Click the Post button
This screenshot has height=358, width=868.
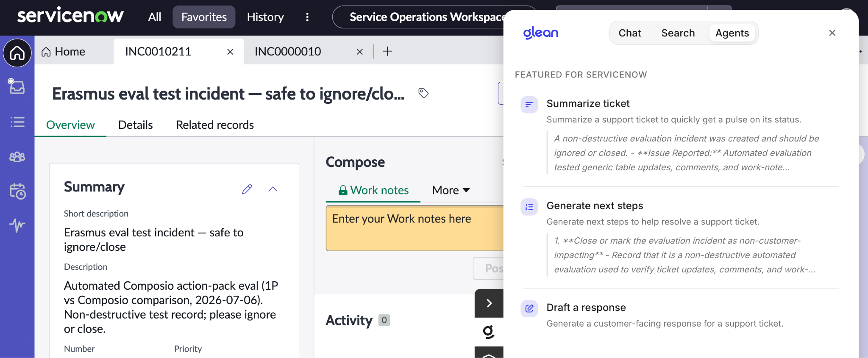point(489,268)
